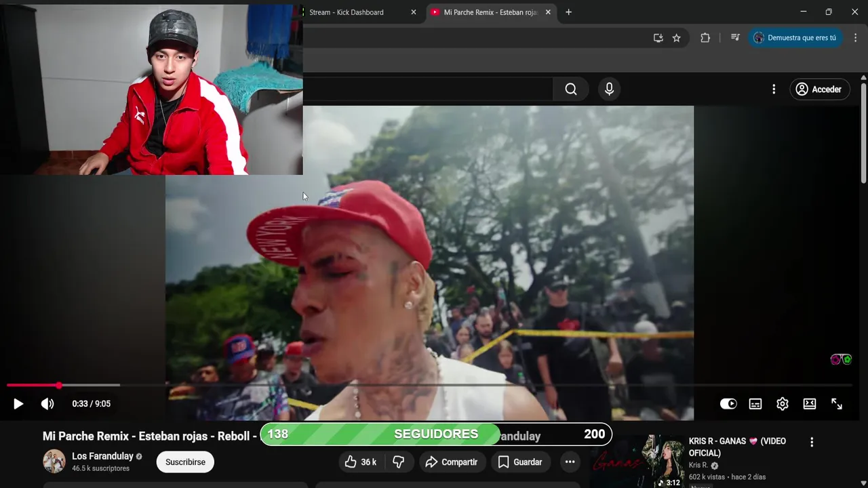Open Kris R. channel name
The width and height of the screenshot is (868, 488).
click(698, 466)
